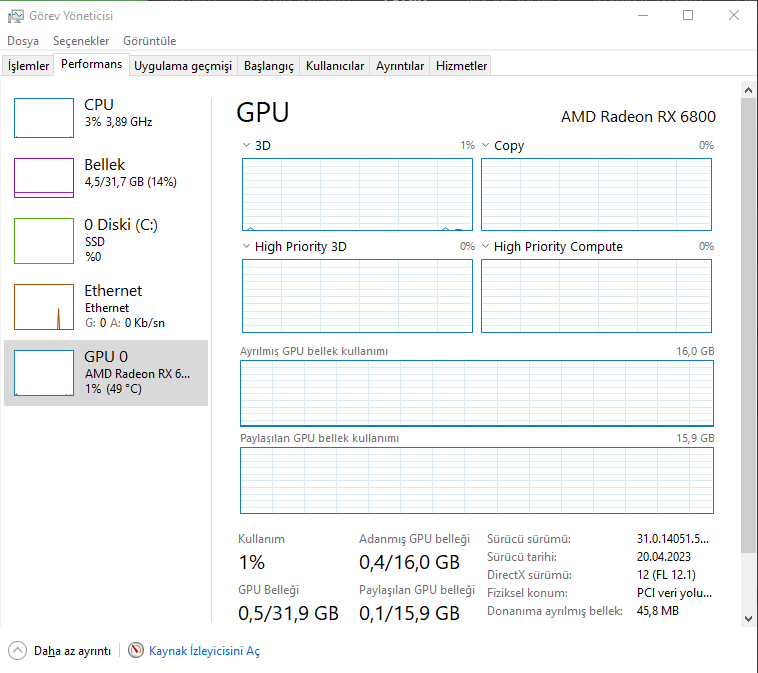The height and width of the screenshot is (673, 758).
Task: Open the Görüntüle menu
Action: 149,41
